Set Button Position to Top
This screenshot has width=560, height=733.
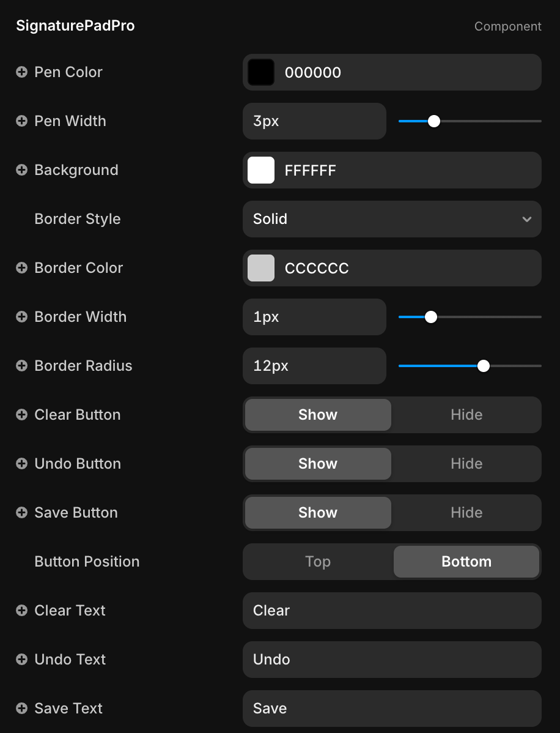click(x=318, y=562)
